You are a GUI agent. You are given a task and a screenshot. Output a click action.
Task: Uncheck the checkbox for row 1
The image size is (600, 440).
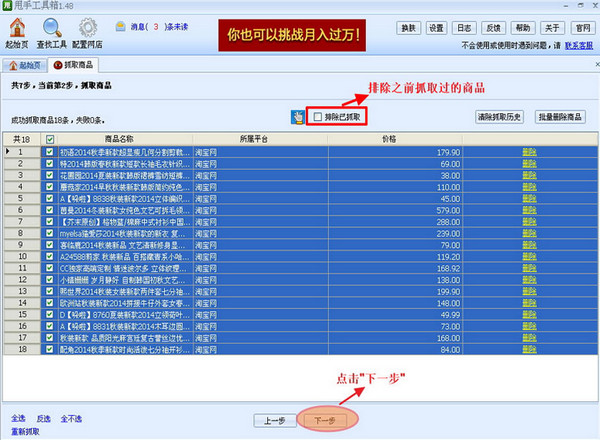click(50, 152)
